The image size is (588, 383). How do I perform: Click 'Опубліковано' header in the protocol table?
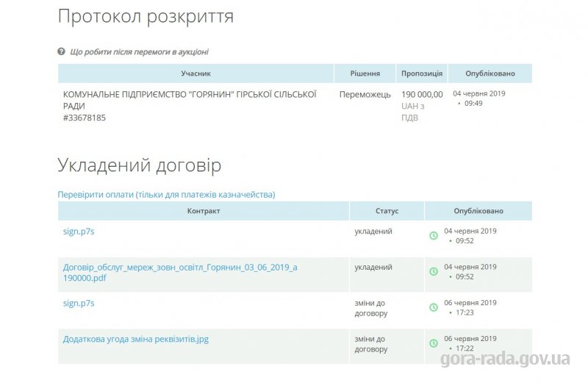pos(490,74)
